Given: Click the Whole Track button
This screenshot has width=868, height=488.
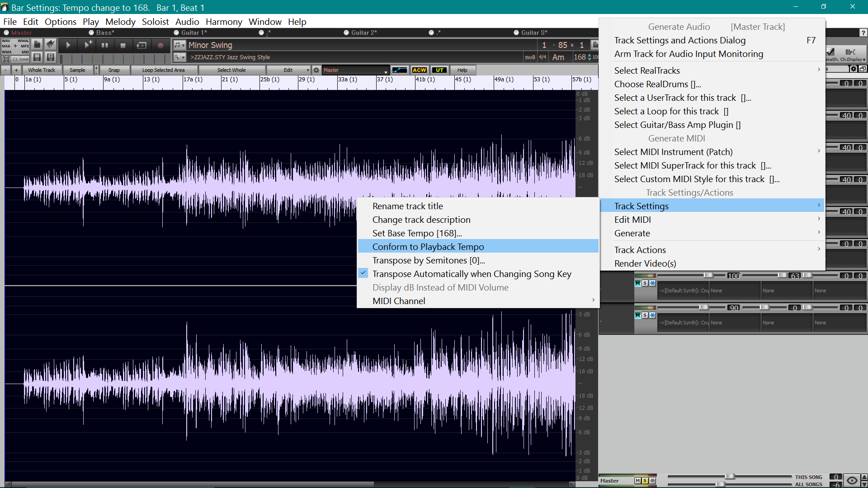Looking at the screenshot, I should coord(42,70).
